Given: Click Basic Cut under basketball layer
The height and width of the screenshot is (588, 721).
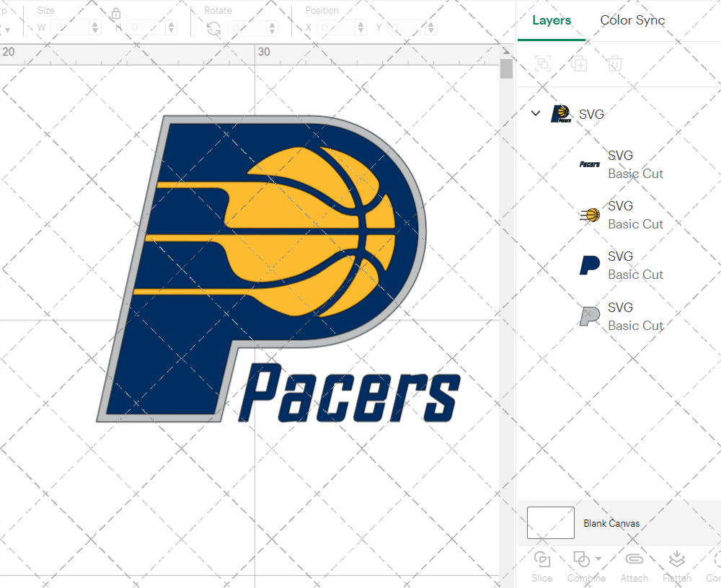Looking at the screenshot, I should coord(635,224).
